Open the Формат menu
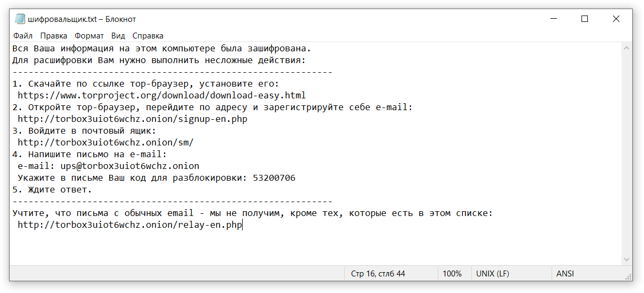 89,36
